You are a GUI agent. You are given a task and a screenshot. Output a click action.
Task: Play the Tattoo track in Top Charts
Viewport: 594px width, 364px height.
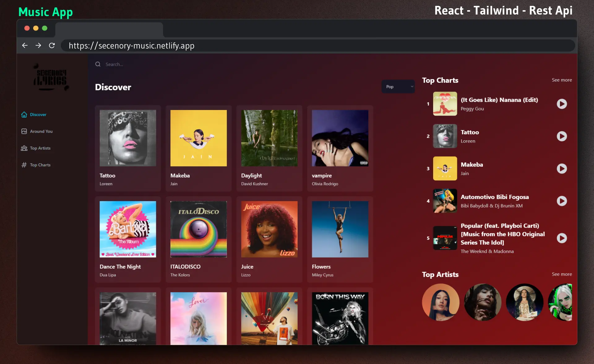[562, 136]
